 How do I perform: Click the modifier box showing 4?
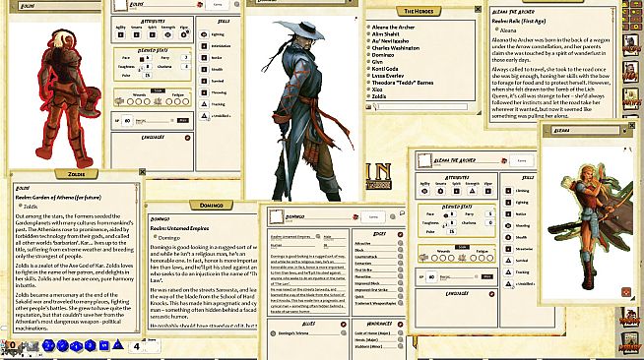pyautogui.click(x=136, y=346)
